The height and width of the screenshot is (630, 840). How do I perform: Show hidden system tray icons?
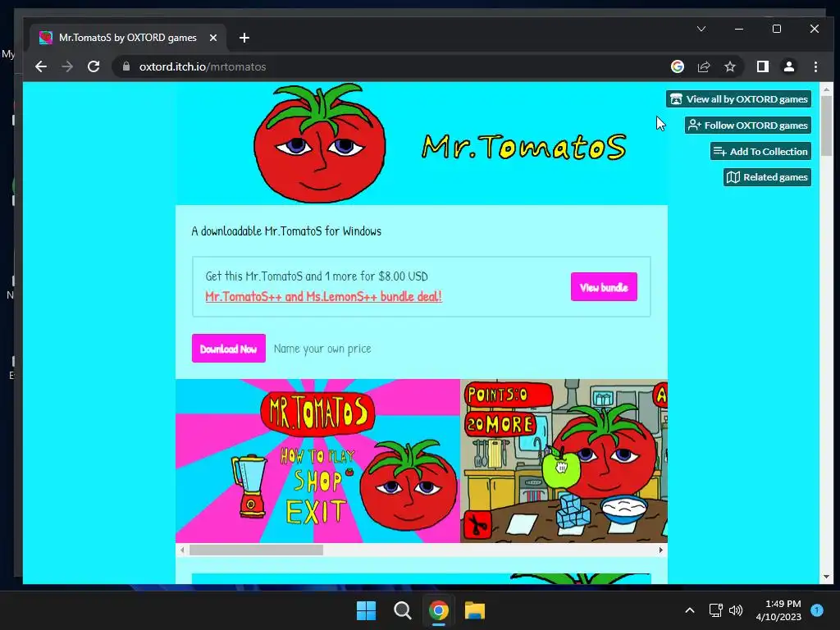(690, 610)
